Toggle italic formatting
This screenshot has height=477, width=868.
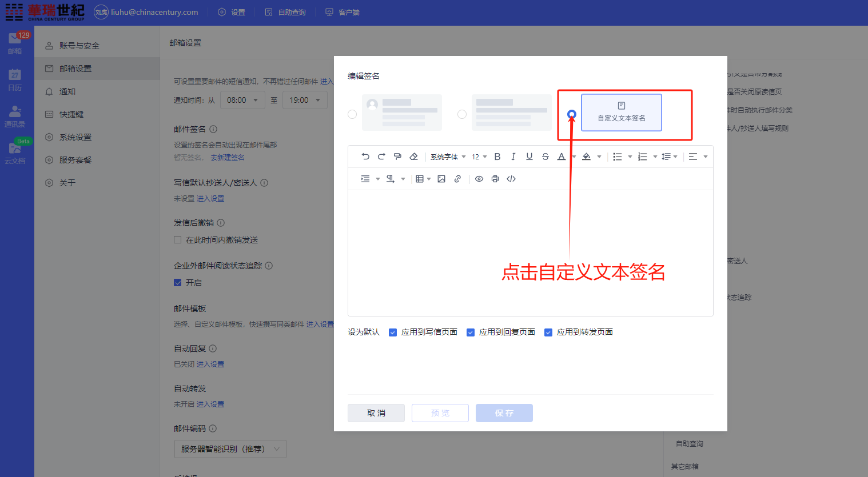click(x=513, y=157)
